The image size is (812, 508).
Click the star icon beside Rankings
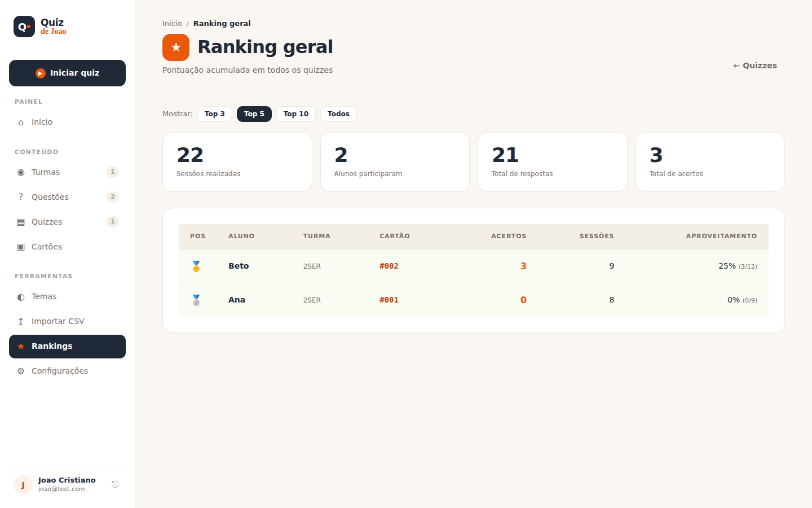click(21, 347)
